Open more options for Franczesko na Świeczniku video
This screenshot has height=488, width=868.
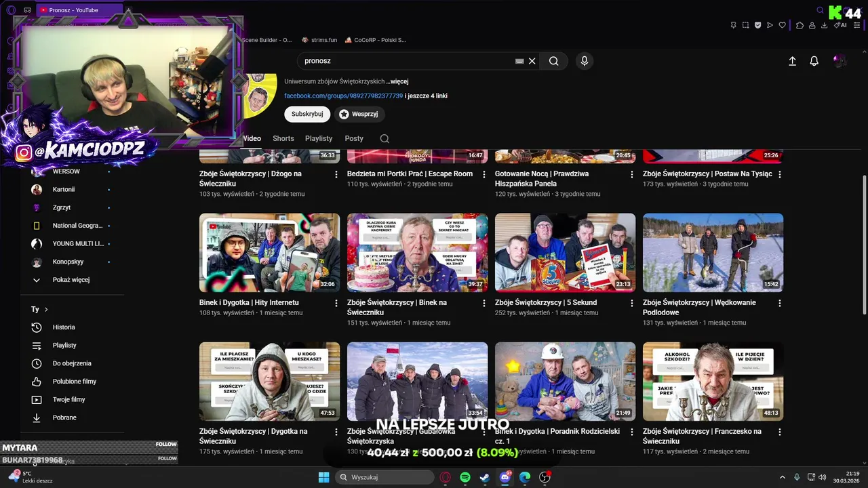(x=780, y=432)
